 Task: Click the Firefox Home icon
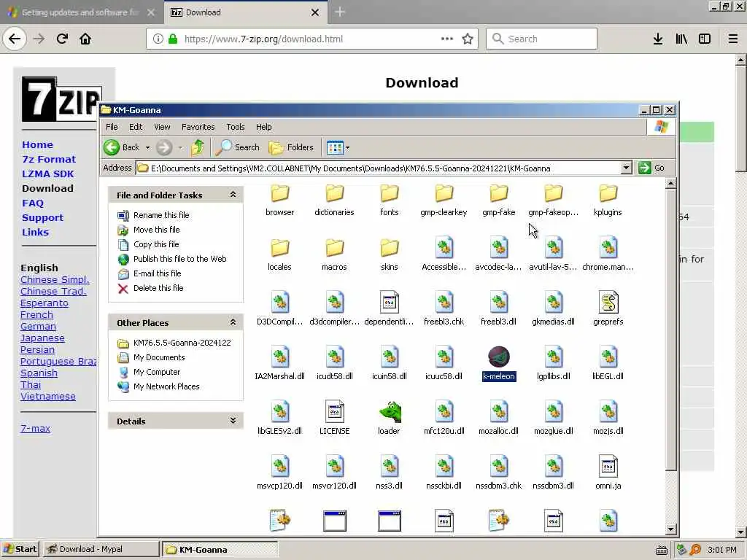tap(85, 39)
